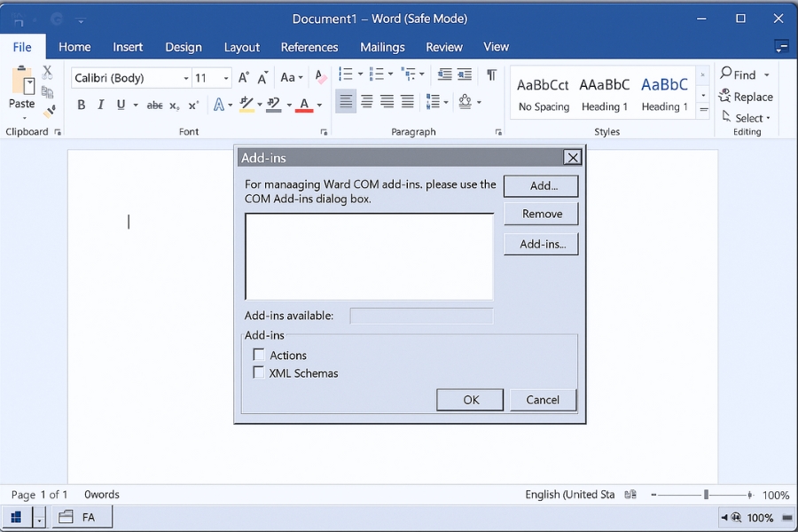Open the Find dropdown arrow
798x532 pixels.
click(767, 75)
